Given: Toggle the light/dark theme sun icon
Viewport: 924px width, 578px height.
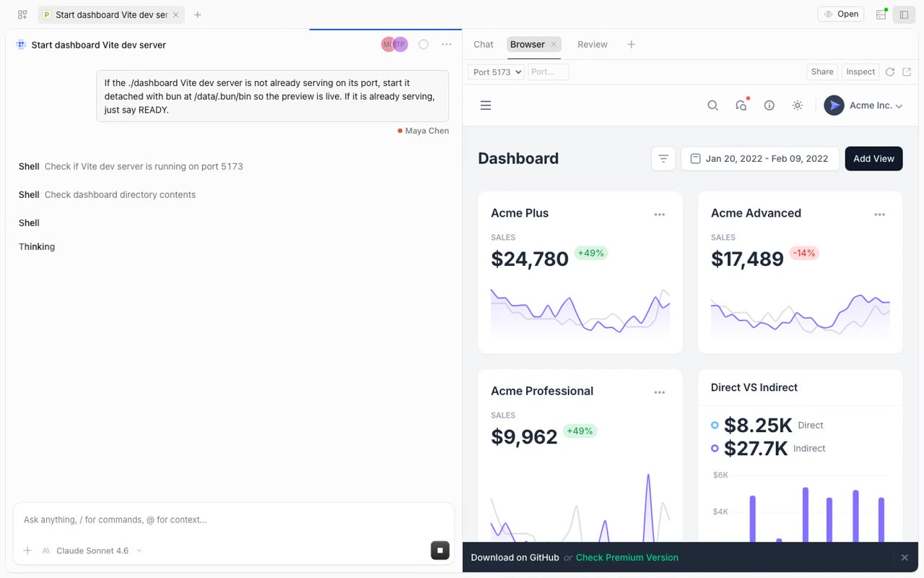Looking at the screenshot, I should [798, 105].
